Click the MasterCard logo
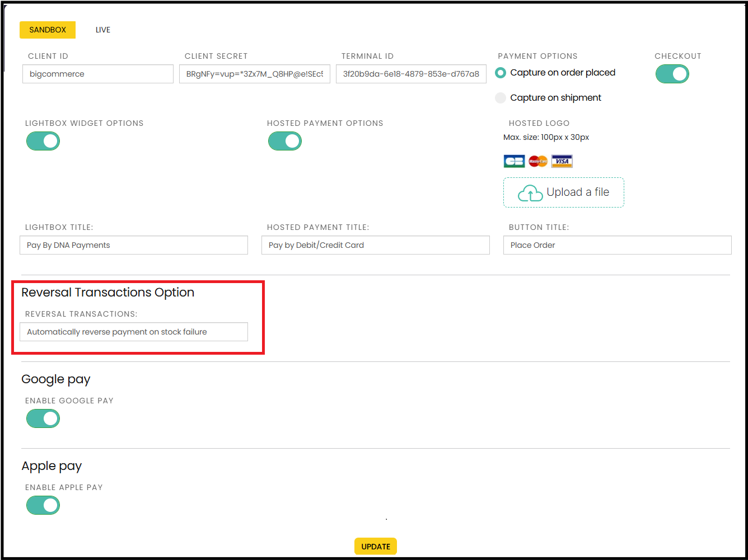 click(x=538, y=162)
